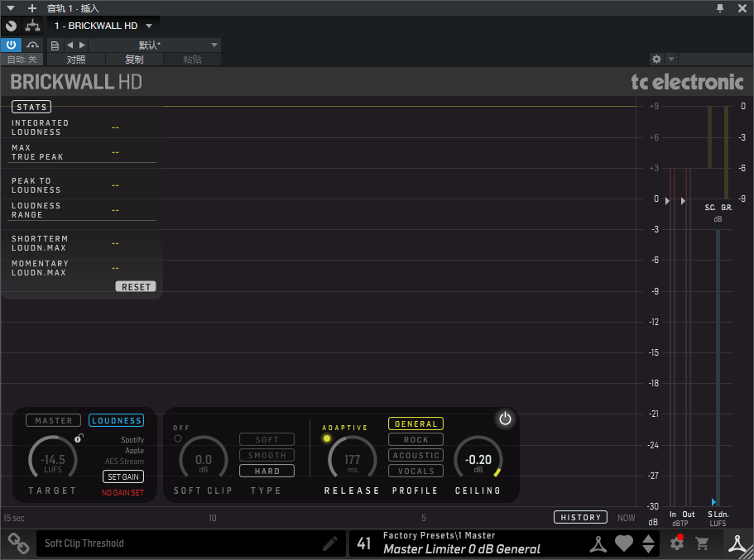Open the preset file document icon
Screen dimensions: 754x560
55,45
